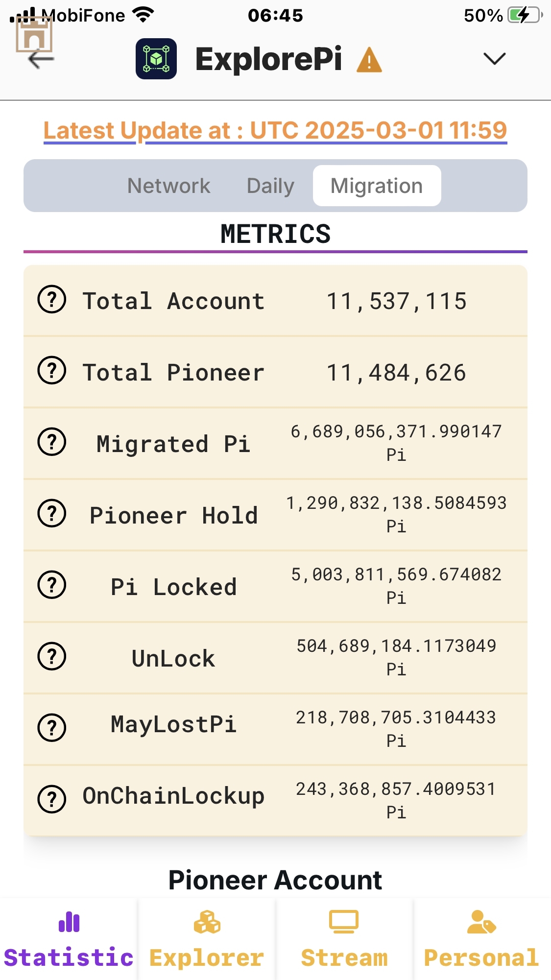Tap the back arrow icon
The image size is (551, 980).
tap(41, 60)
